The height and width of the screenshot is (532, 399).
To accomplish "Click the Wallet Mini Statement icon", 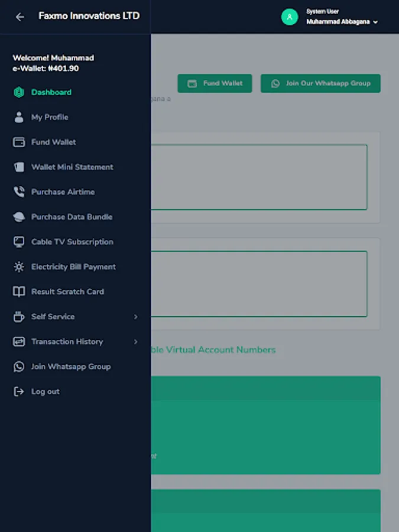I will 19,167.
